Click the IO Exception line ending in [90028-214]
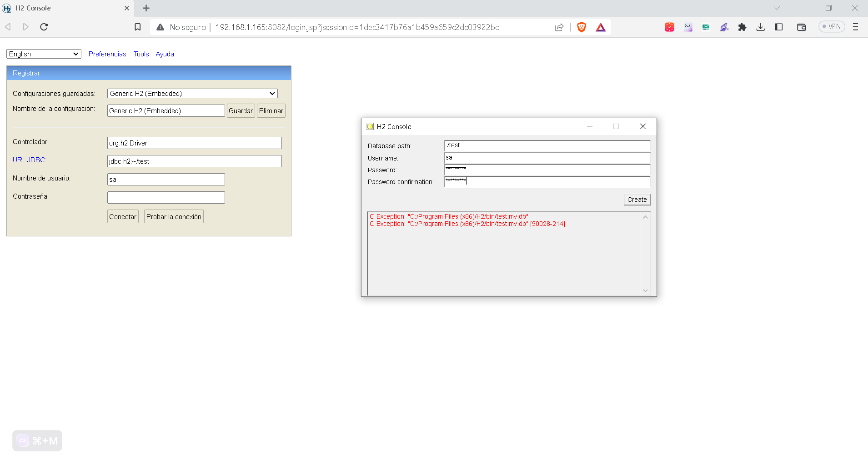Viewport: 868px width, 465px height. 467,224
